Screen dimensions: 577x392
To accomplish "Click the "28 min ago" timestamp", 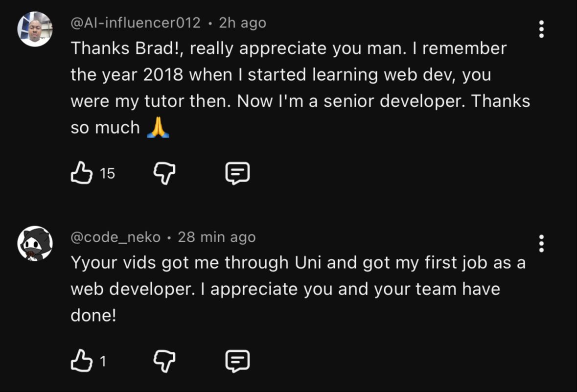I will [x=216, y=237].
